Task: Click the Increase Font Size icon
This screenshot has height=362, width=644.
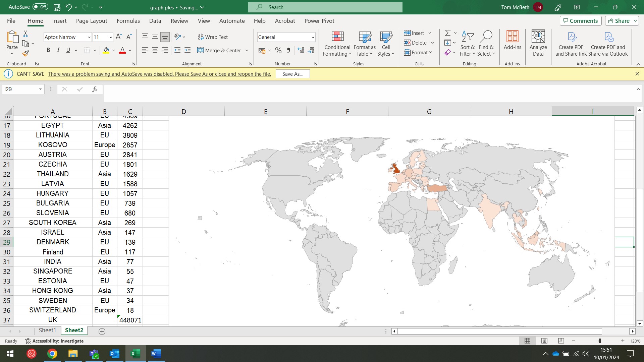Action: [x=118, y=37]
